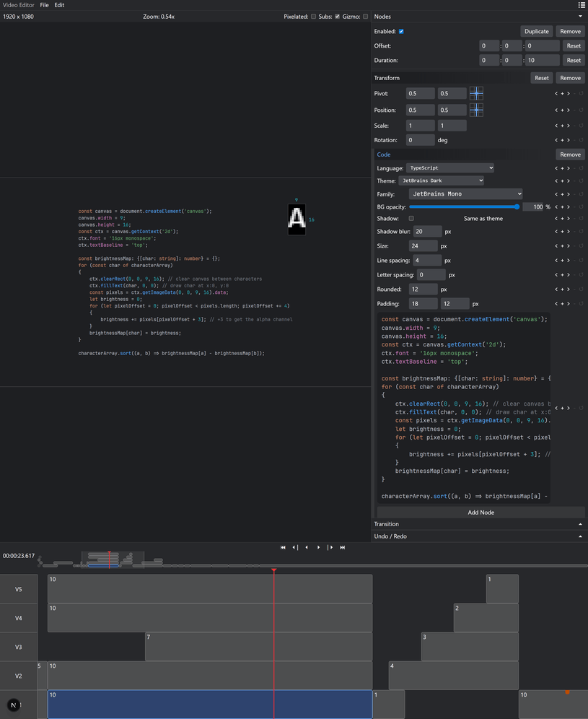The height and width of the screenshot is (719, 588).
Task: Open the Theme dropdown
Action: pyautogui.click(x=442, y=180)
